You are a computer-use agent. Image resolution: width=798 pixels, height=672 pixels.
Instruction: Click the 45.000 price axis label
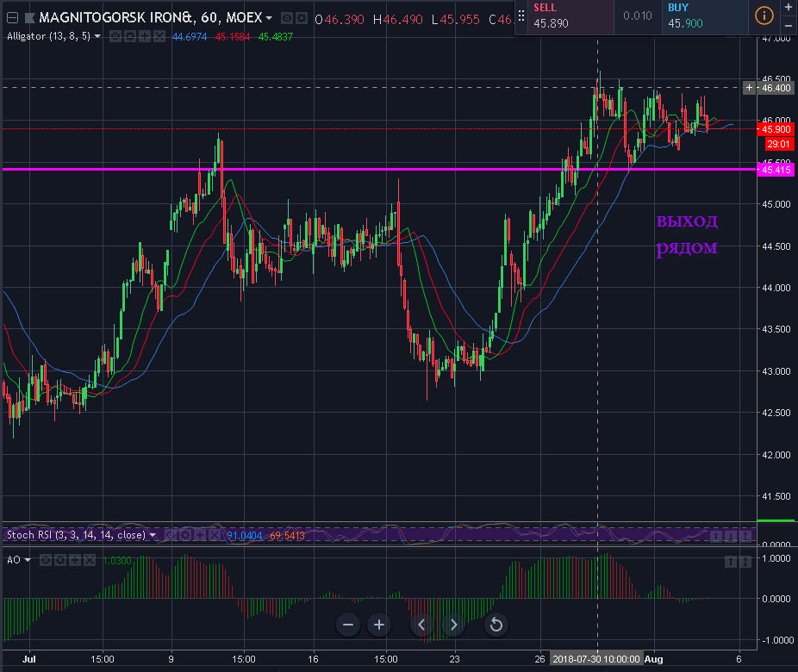(x=776, y=204)
